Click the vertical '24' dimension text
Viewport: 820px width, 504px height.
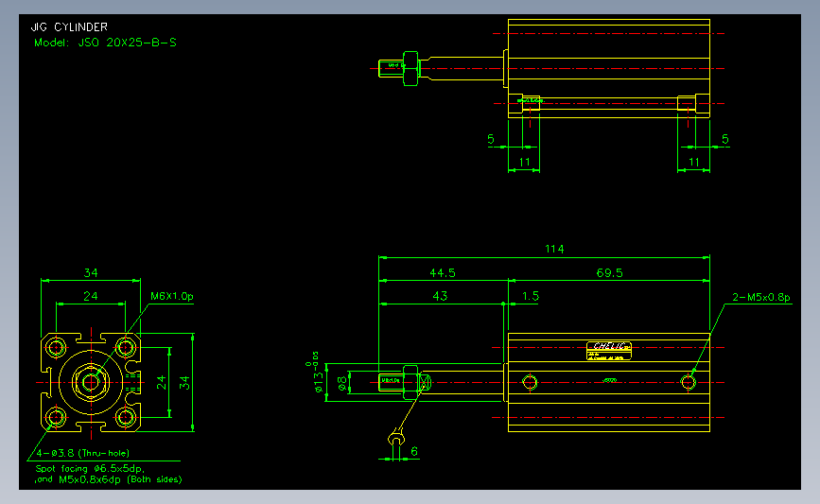161,382
